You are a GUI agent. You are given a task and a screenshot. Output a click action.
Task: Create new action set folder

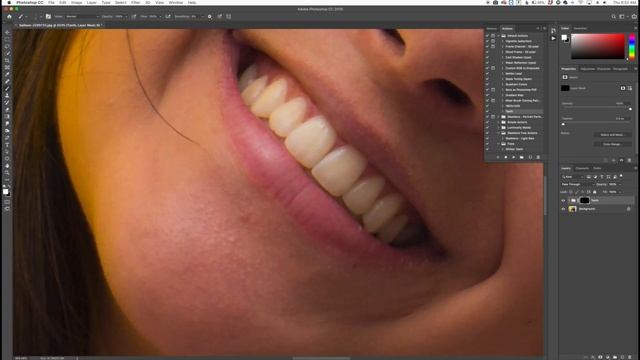[x=522, y=157]
